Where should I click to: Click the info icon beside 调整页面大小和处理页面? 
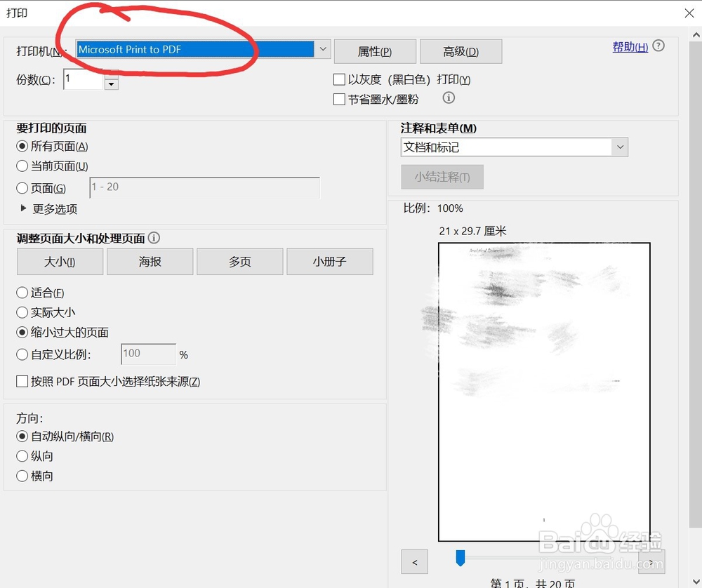(x=154, y=238)
